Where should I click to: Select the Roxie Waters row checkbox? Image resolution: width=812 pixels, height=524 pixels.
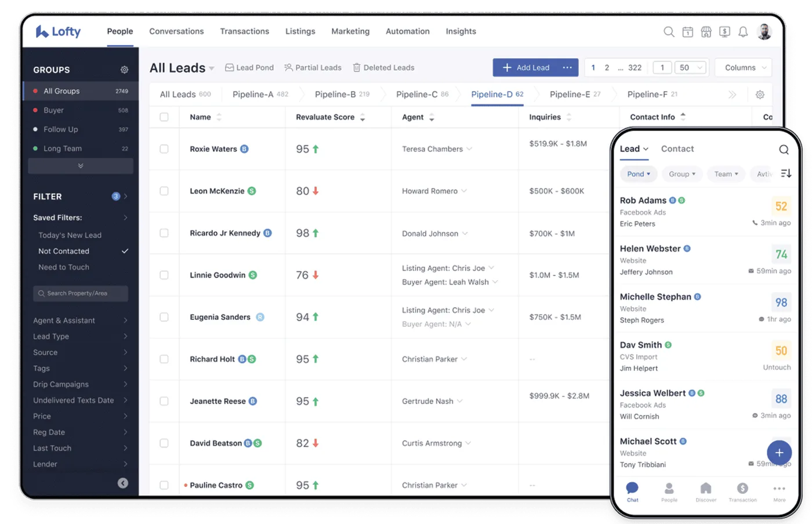pyautogui.click(x=164, y=149)
